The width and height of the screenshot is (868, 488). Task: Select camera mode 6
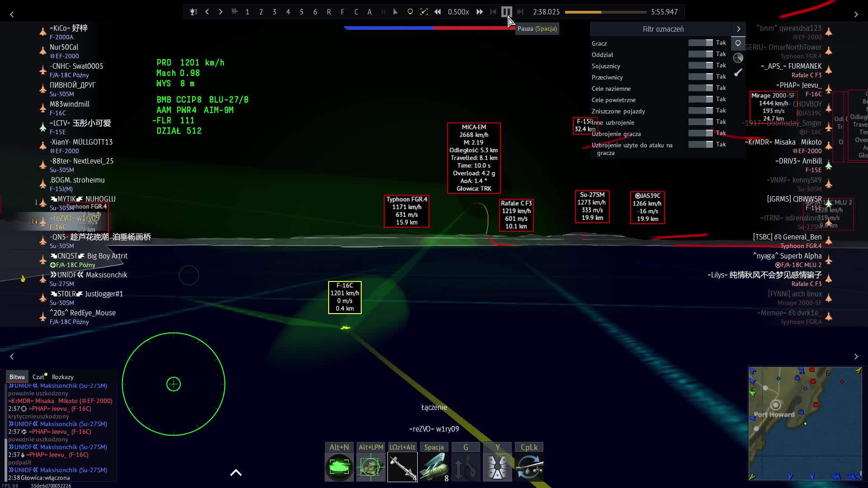[315, 12]
